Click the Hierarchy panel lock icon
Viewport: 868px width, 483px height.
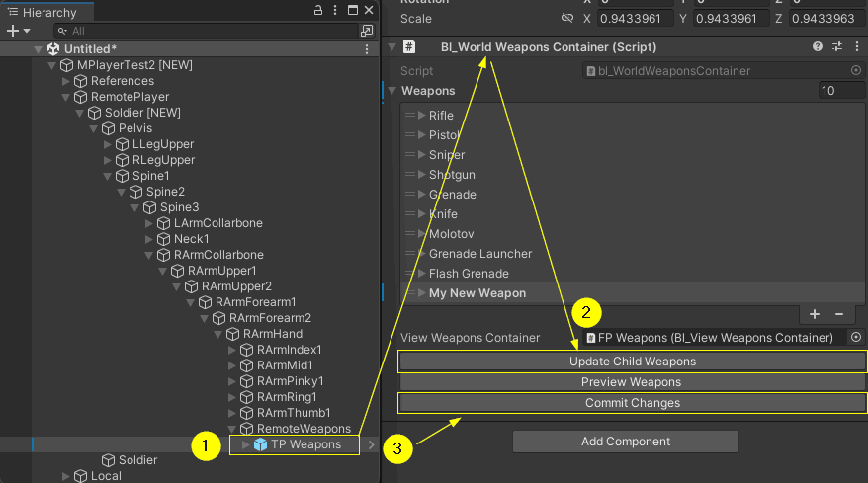click(317, 10)
